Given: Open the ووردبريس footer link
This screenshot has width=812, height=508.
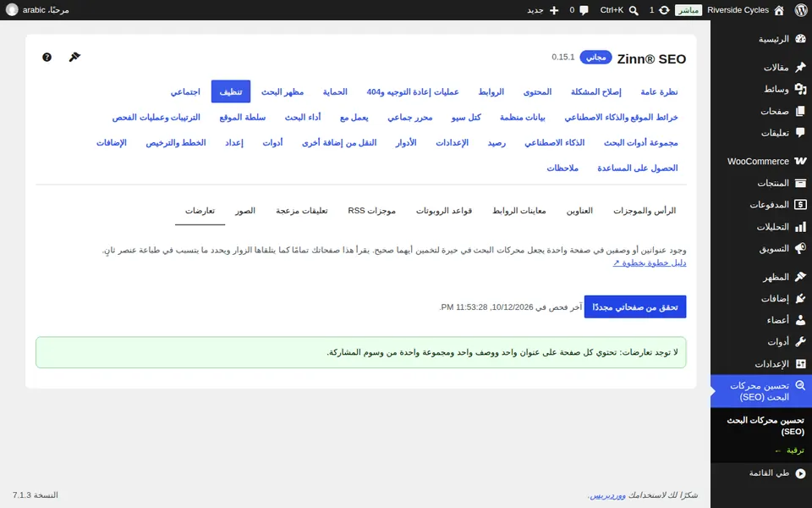Looking at the screenshot, I should point(607,495).
